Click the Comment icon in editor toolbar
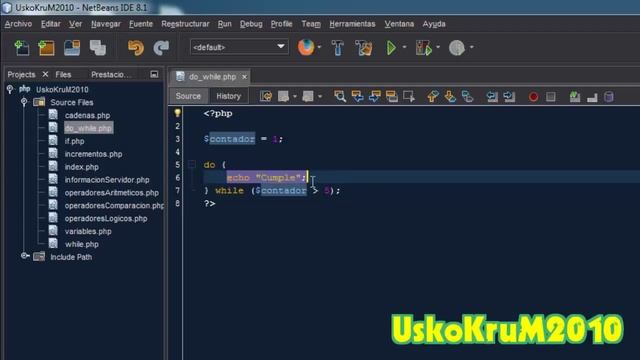This screenshot has width=640, height=360. point(575,96)
